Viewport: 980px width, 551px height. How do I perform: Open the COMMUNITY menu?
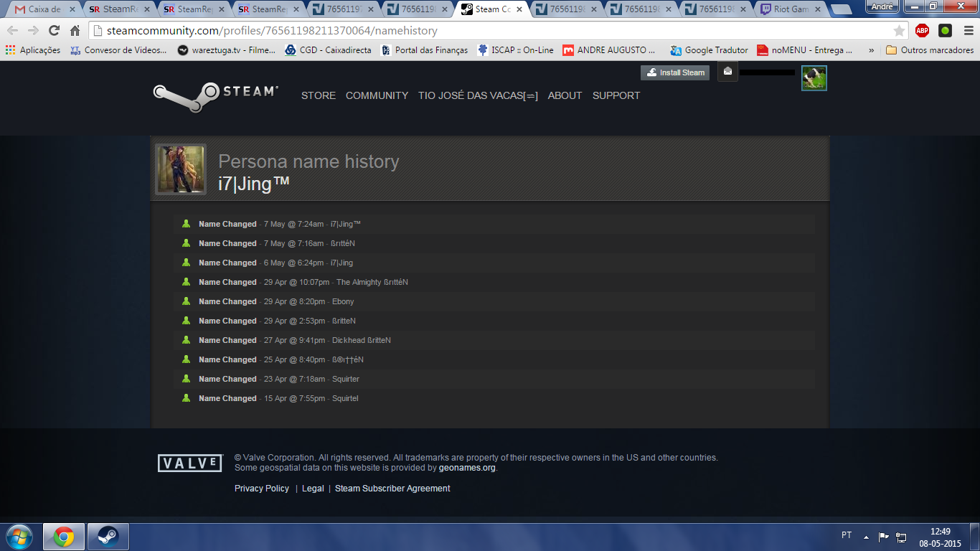377,95
